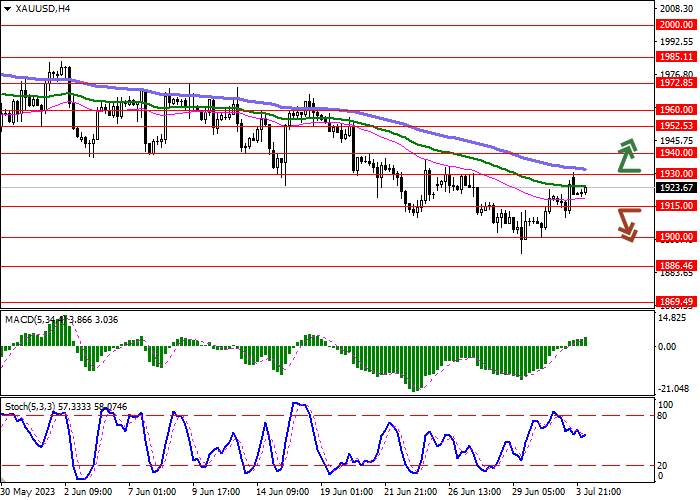Select the 7 Jun 01:00 time label
The width and height of the screenshot is (700, 500).
tap(153, 492)
